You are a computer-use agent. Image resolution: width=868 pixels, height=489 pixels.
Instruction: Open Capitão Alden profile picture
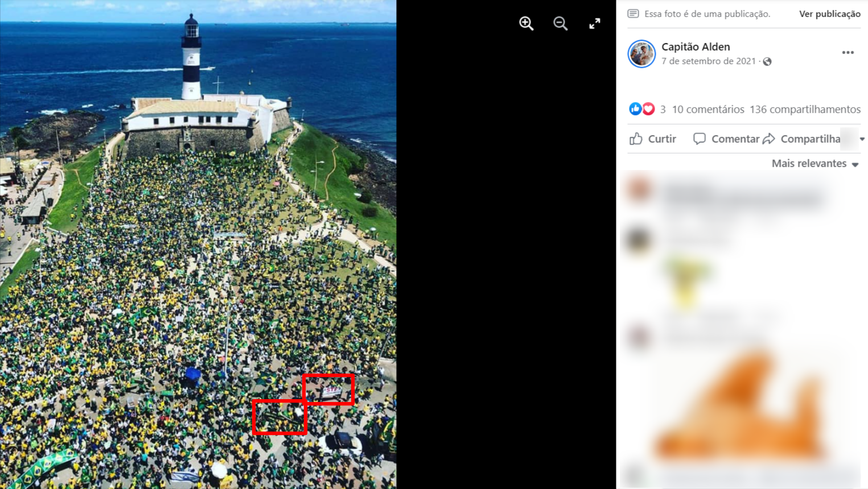click(641, 54)
